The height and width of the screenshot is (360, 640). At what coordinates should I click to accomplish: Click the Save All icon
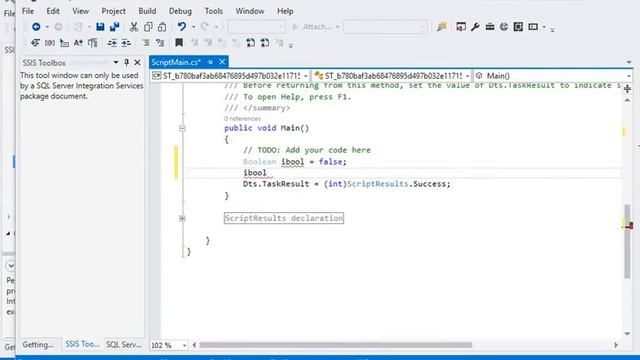(115, 27)
